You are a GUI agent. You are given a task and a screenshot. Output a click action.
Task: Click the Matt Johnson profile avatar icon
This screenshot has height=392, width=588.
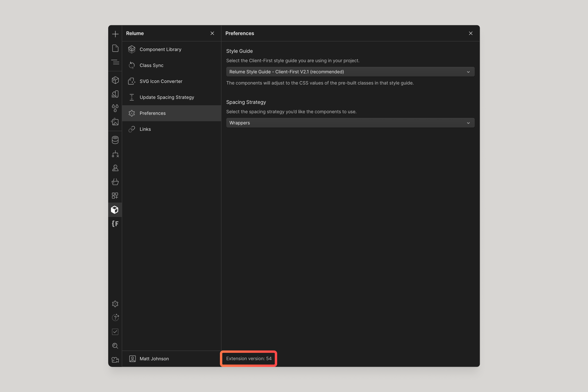point(132,359)
